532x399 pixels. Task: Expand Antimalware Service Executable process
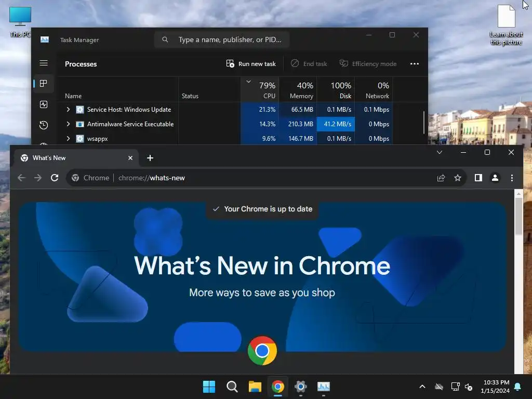(68, 124)
